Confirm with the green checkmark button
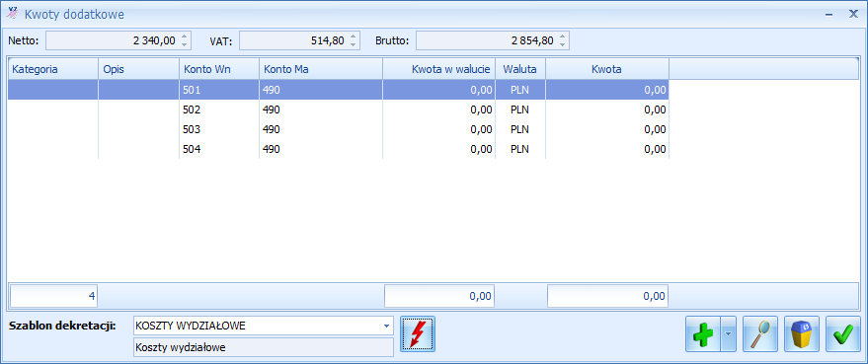The width and height of the screenshot is (868, 364). point(843,334)
